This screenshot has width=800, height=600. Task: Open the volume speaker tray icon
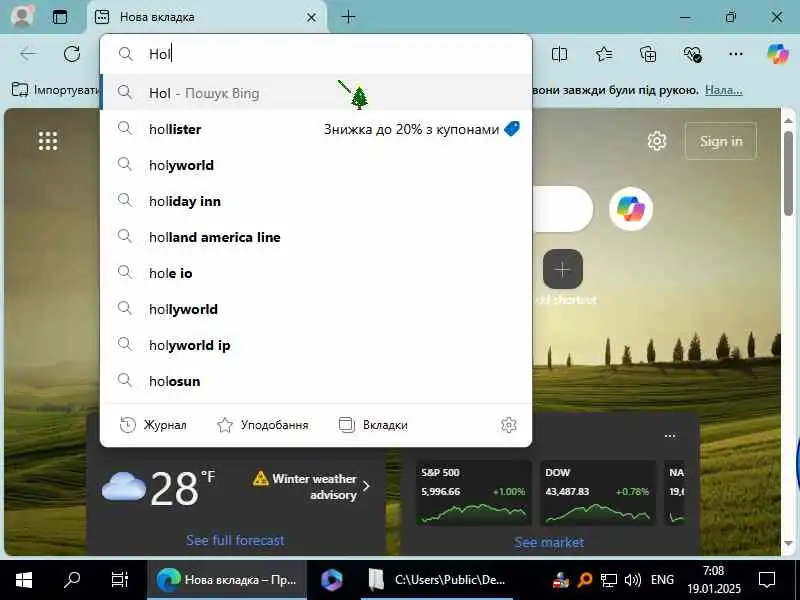[633, 580]
